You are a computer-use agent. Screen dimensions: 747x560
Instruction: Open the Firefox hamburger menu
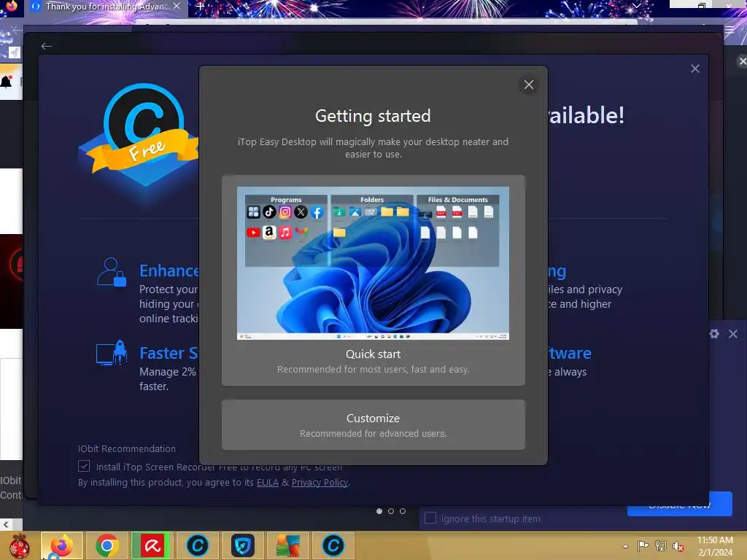pyautogui.click(x=729, y=31)
